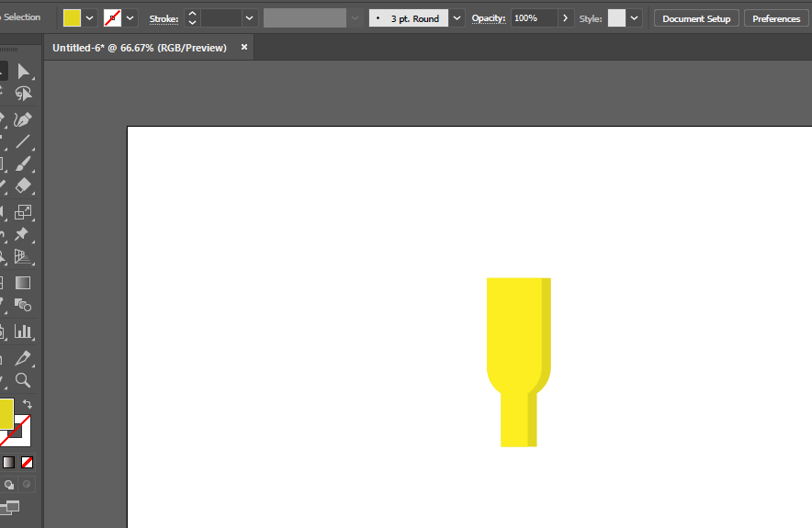The width and height of the screenshot is (812, 528).
Task: Switch to Untitled-6 document tab
Action: pyautogui.click(x=140, y=48)
